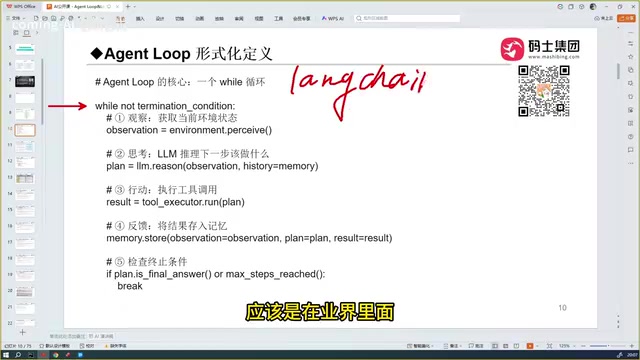Click the redo arrow in quick toolbar
This screenshot has width=640, height=360.
[x=93, y=18]
